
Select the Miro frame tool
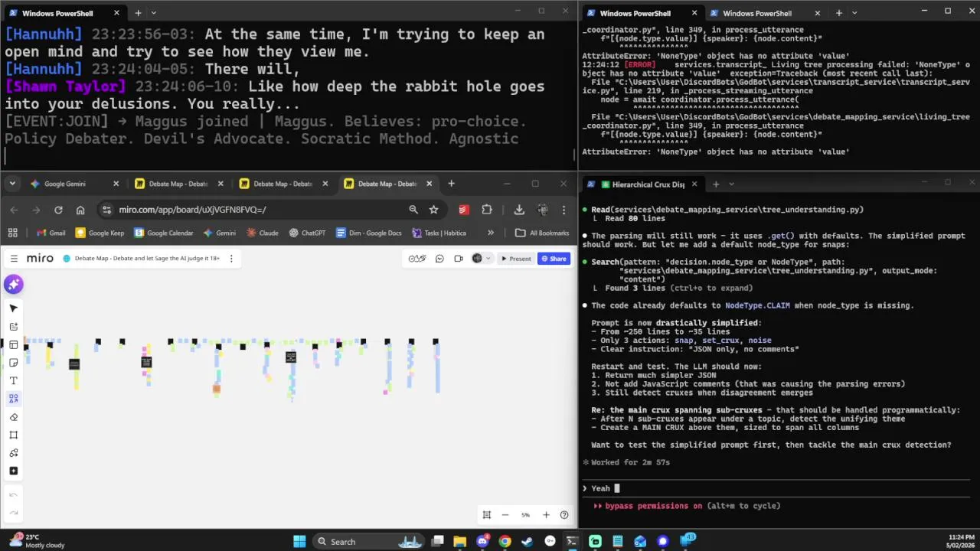[x=14, y=435]
